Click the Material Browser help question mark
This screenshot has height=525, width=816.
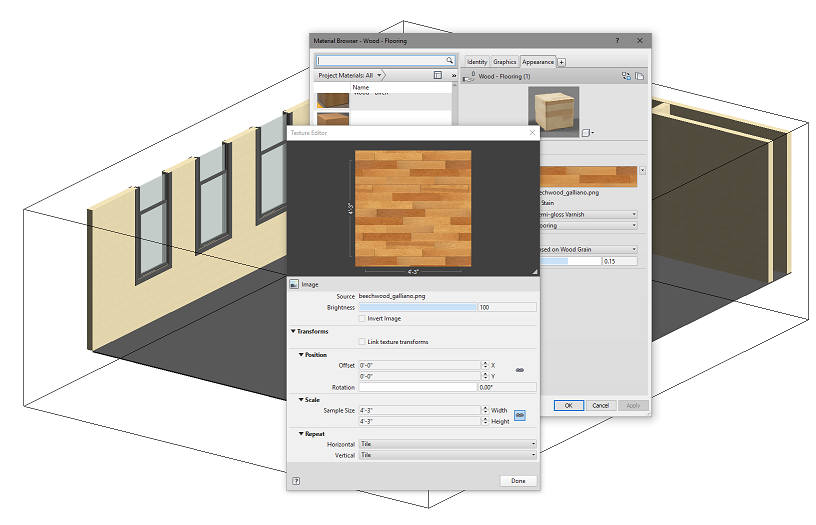pyautogui.click(x=617, y=41)
